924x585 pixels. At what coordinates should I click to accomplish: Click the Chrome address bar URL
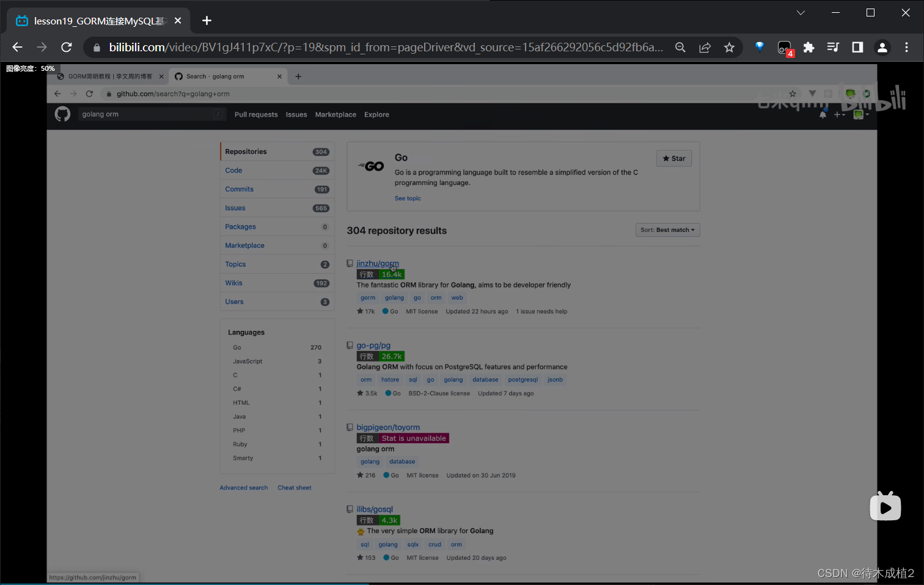click(386, 47)
